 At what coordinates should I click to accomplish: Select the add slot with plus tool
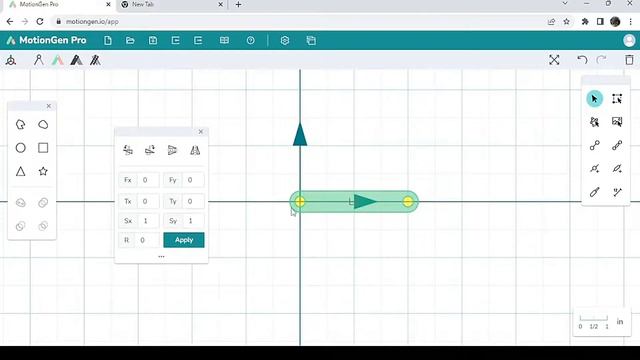pyautogui.click(x=617, y=169)
